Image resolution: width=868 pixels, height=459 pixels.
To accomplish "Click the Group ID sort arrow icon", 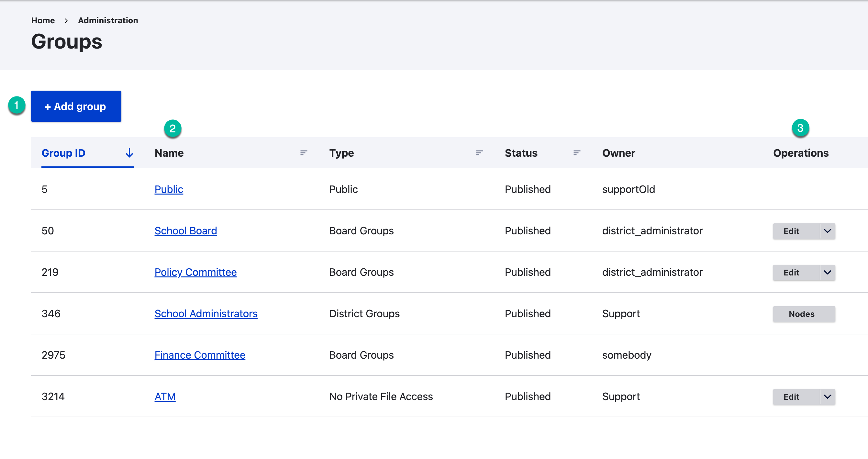I will click(x=129, y=153).
